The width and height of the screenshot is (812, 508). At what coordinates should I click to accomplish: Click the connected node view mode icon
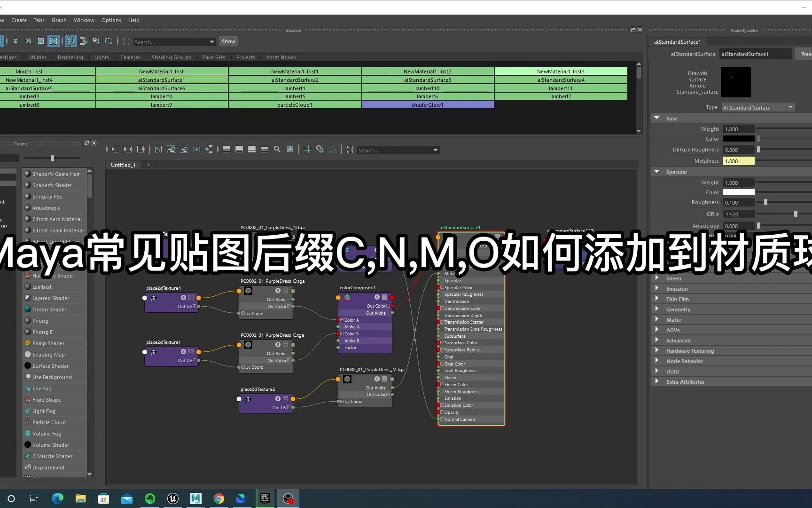point(239,149)
